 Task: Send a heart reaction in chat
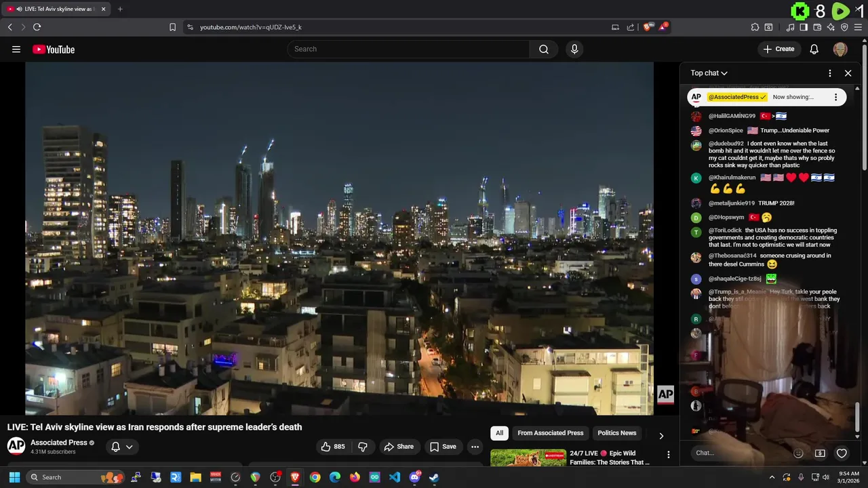[842, 453]
